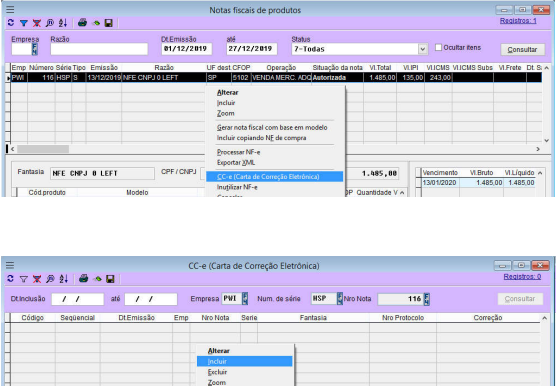Click the Consultar button in Notas fiscais

pyautogui.click(x=522, y=49)
